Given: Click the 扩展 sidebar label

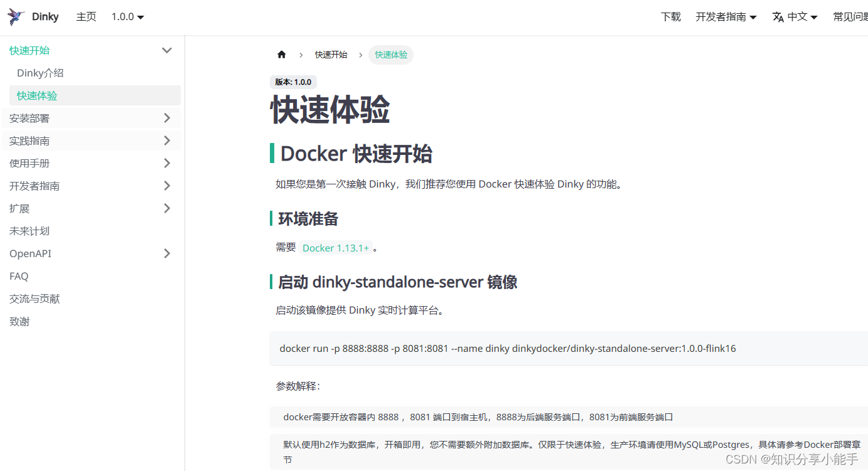Looking at the screenshot, I should (19, 208).
